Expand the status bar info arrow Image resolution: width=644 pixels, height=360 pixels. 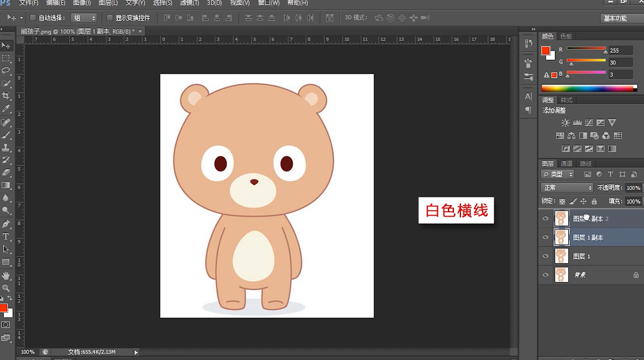click(x=136, y=352)
